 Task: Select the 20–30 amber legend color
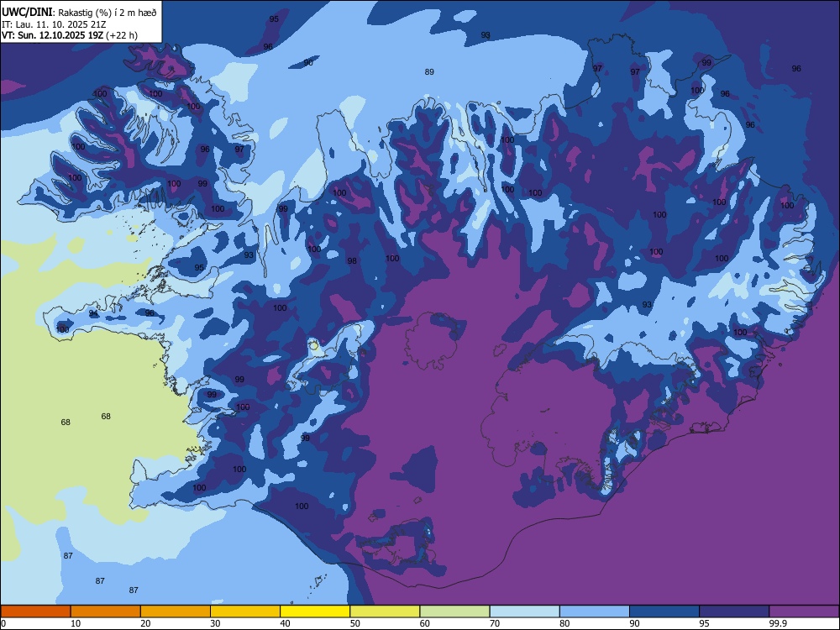176,612
